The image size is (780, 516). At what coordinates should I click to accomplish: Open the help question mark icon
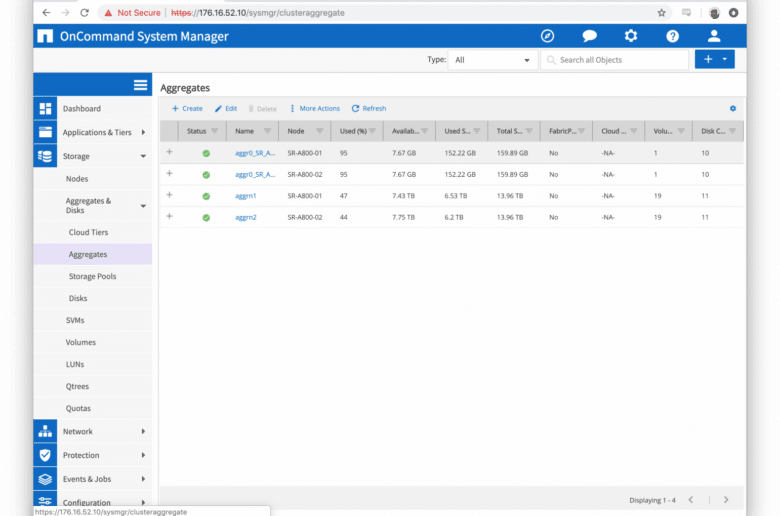pos(673,36)
